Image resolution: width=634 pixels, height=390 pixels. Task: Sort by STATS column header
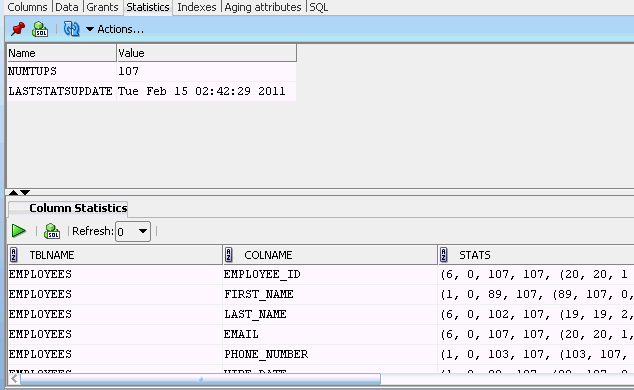[x=536, y=255]
